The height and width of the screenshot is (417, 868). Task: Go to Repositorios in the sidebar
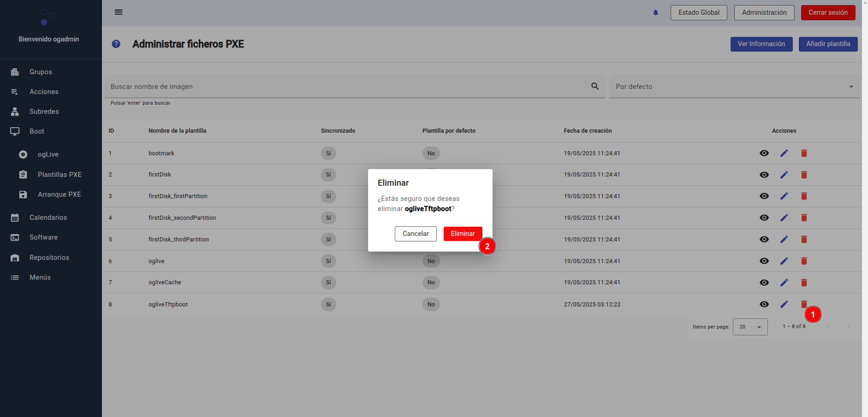tap(49, 258)
